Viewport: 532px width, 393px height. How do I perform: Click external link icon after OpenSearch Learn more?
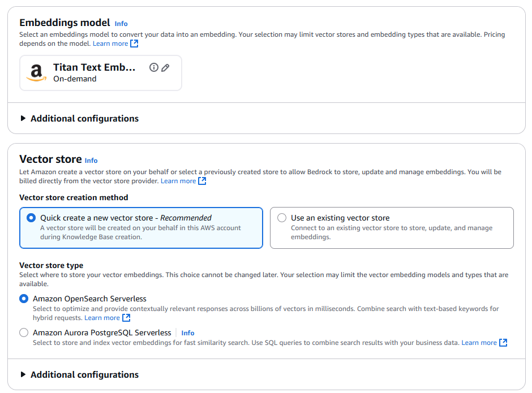[x=126, y=318]
